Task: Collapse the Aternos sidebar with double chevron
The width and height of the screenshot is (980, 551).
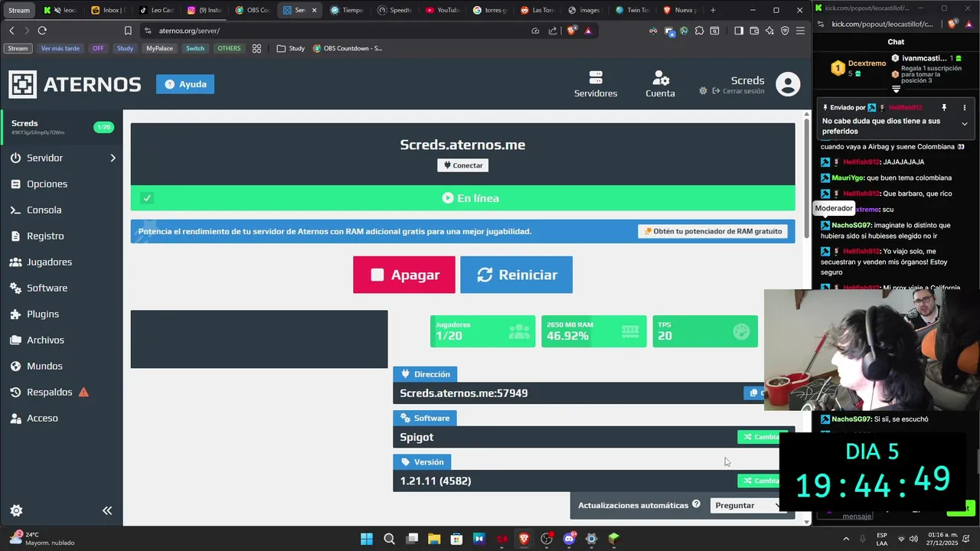Action: pos(107,510)
